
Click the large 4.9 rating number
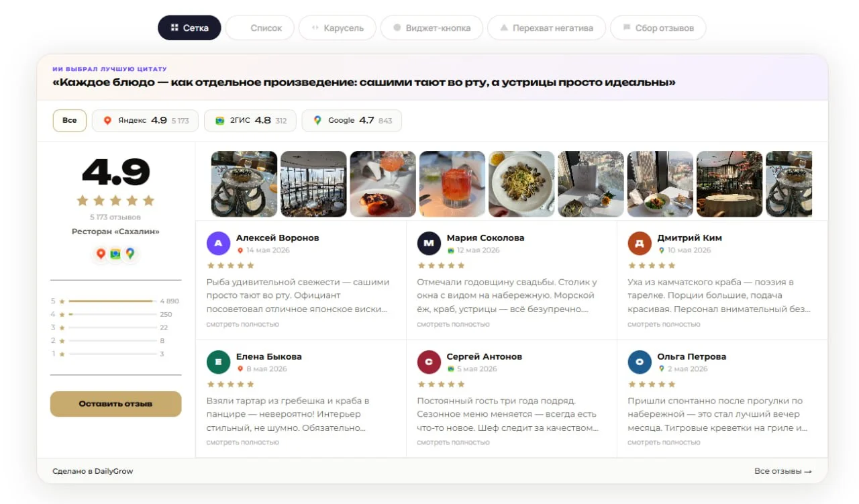tap(115, 172)
